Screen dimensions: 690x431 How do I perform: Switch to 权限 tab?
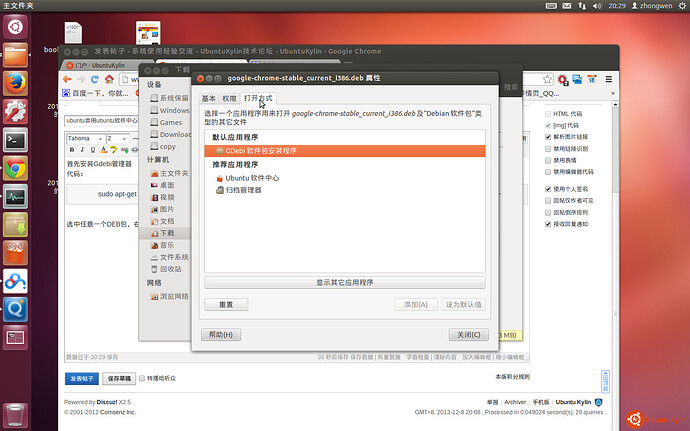(229, 99)
